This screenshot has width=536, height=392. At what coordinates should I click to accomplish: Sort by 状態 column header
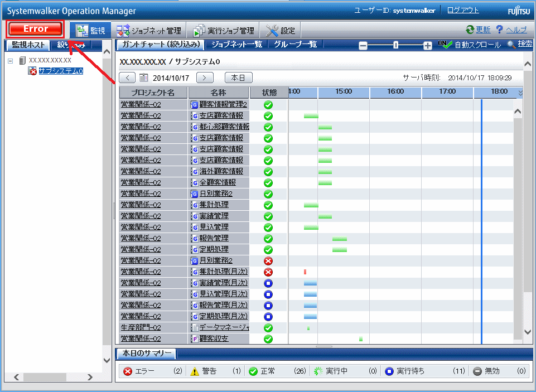(x=269, y=93)
